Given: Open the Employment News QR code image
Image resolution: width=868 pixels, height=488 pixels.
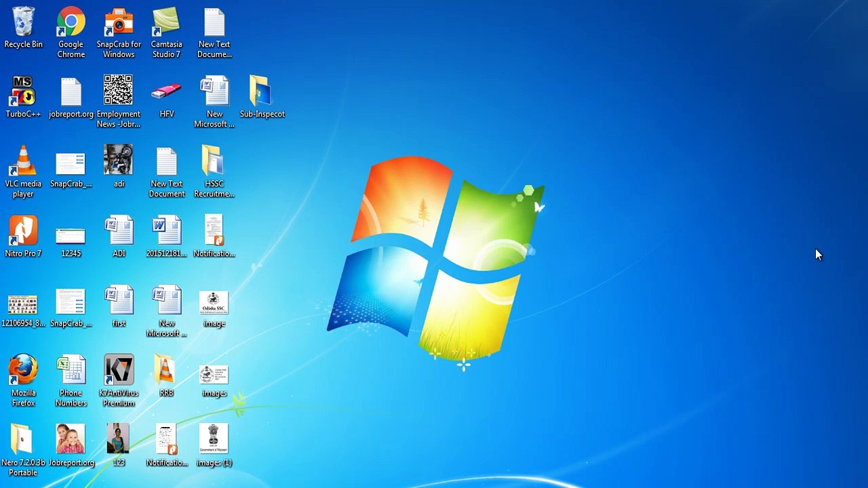Looking at the screenshot, I should click(x=119, y=102).
